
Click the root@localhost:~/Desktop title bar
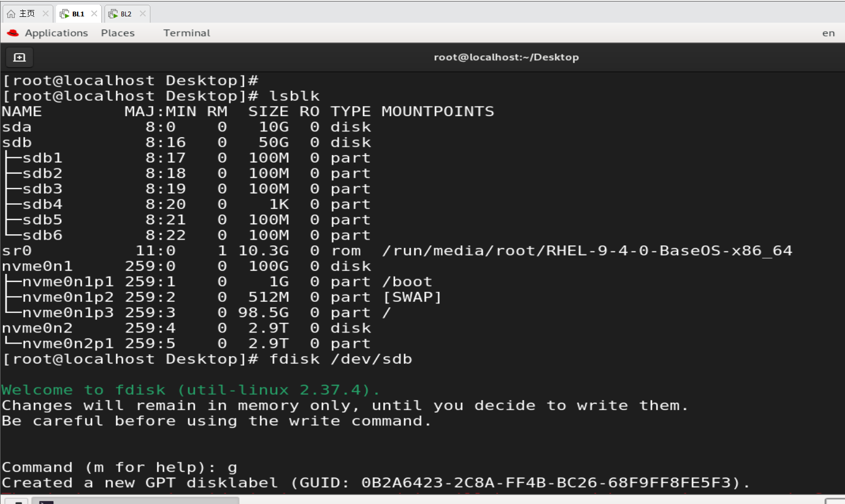pos(506,57)
